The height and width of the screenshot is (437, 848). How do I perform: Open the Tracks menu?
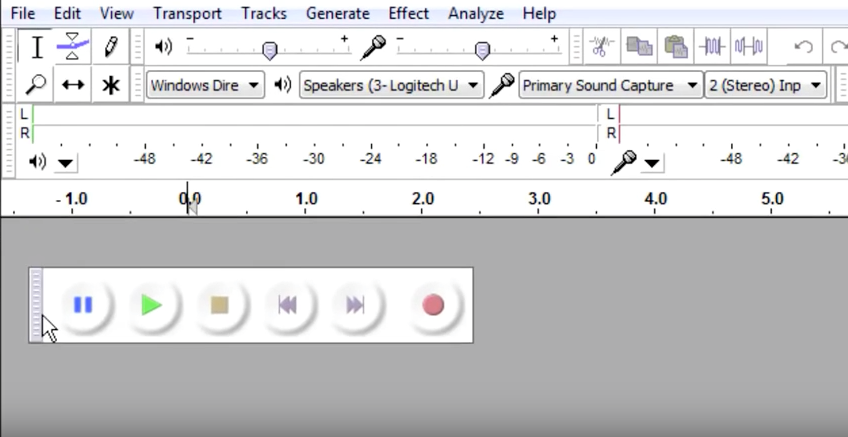click(x=264, y=14)
